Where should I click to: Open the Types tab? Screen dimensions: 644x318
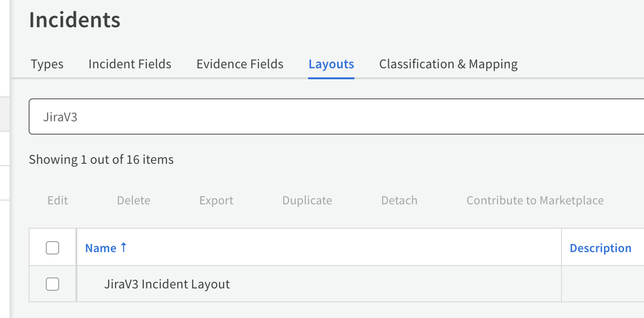coord(47,64)
